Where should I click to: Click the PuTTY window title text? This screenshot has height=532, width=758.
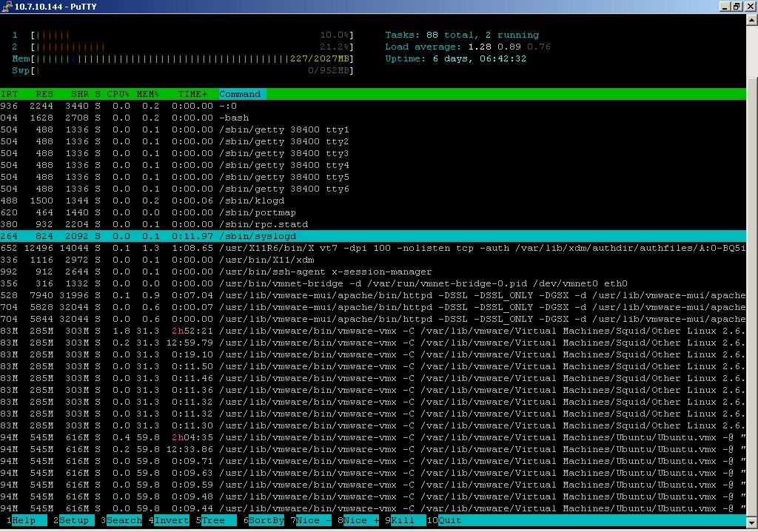56,6
